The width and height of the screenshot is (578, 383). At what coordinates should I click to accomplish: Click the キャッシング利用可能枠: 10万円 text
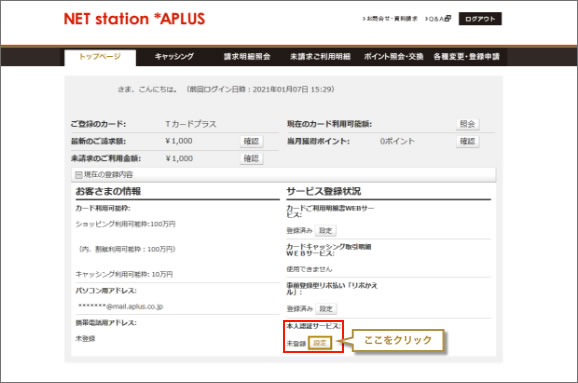click(124, 274)
